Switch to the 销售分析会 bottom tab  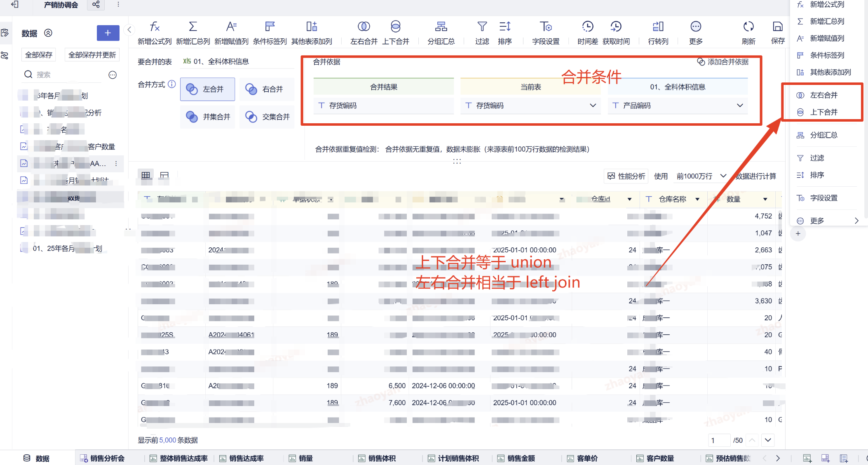click(102, 458)
